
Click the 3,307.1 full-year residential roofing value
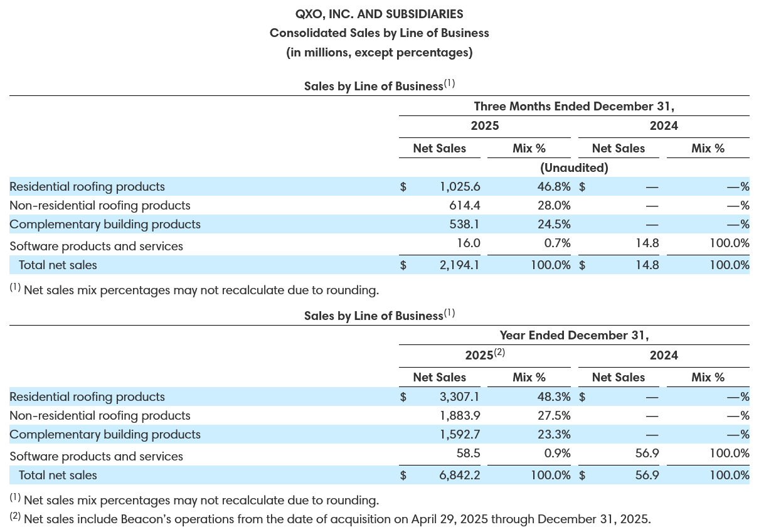460,396
